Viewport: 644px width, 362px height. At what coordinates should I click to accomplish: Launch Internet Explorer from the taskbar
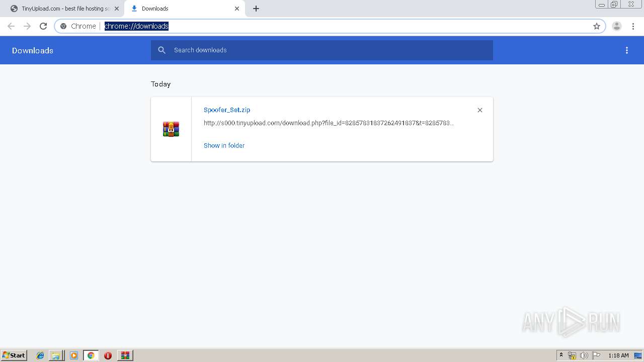pyautogui.click(x=40, y=355)
